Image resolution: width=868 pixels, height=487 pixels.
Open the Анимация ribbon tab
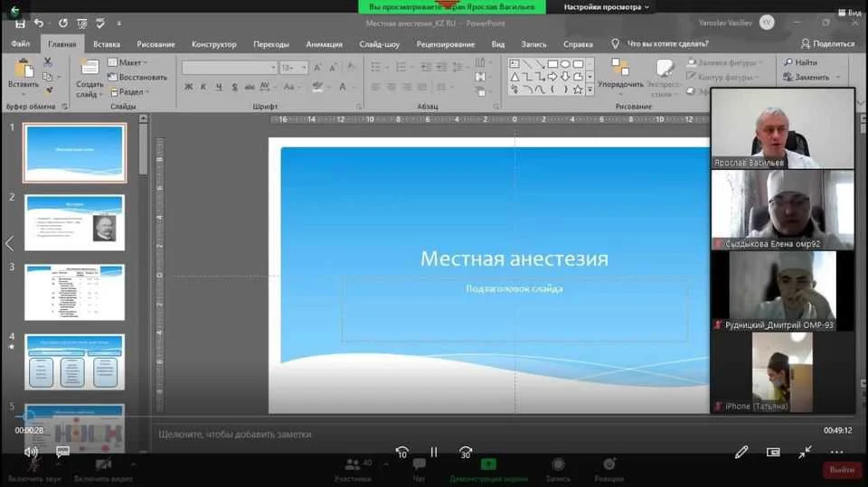click(x=324, y=43)
